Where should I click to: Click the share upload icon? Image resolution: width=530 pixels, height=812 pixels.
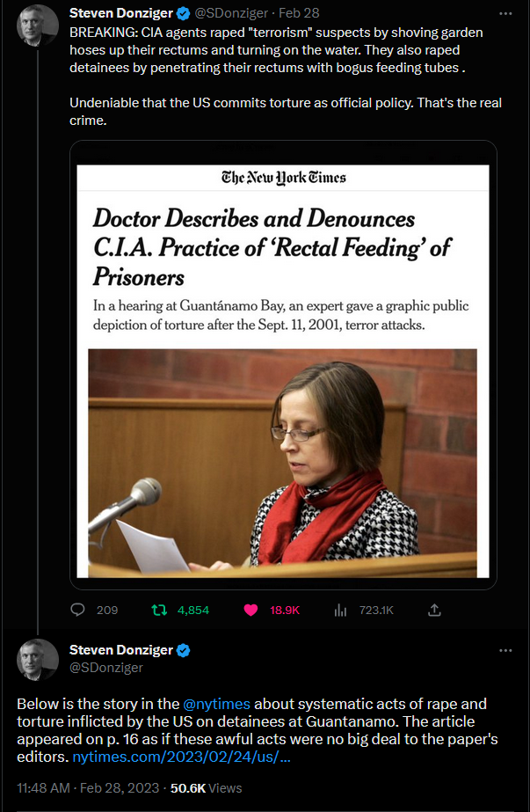pos(433,610)
